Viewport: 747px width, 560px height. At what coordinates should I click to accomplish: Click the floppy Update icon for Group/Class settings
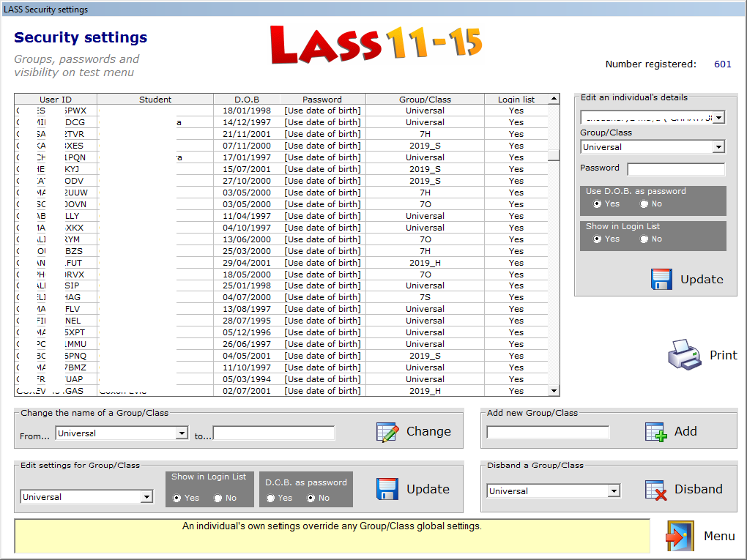point(387,489)
